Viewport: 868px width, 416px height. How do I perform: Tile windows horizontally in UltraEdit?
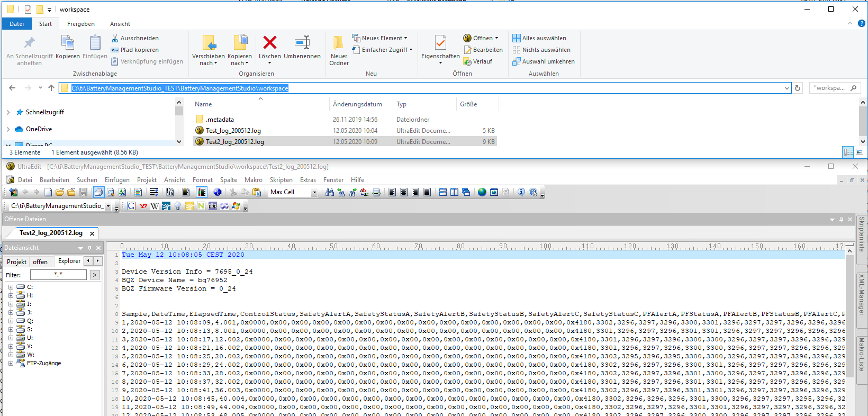[443, 192]
